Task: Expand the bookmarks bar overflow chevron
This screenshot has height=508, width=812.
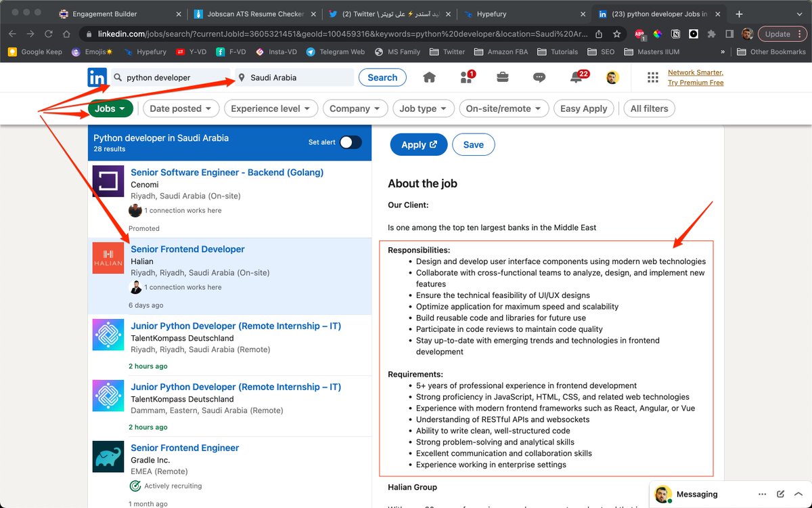Action: 723,51
